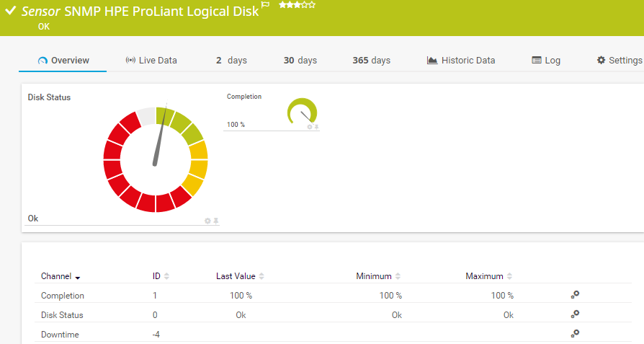
Task: Click the flag icon beside the sensor name
Action: pyautogui.click(x=265, y=5)
